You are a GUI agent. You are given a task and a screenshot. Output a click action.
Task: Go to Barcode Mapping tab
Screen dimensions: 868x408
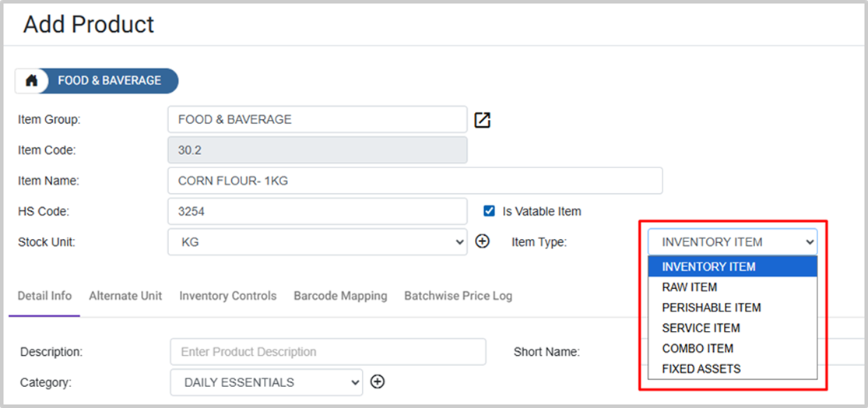coord(340,296)
